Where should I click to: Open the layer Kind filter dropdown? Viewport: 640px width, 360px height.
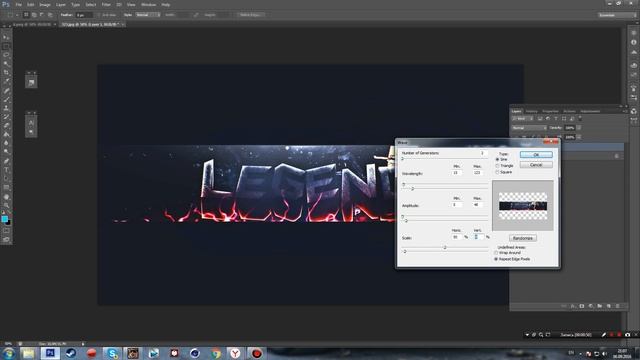point(523,119)
